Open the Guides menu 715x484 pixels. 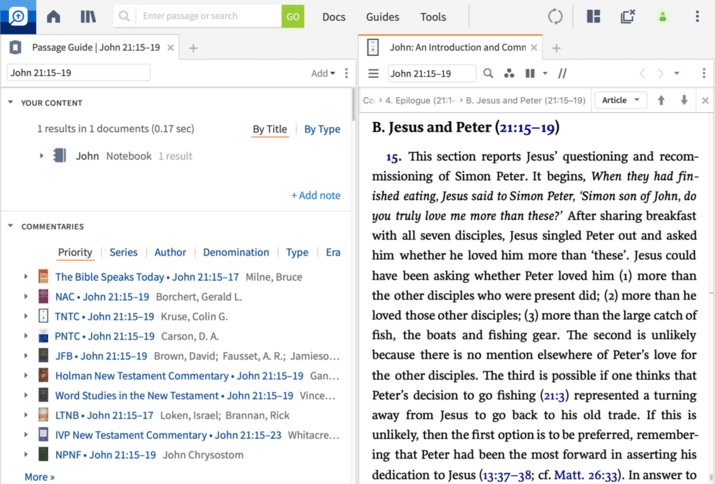pyautogui.click(x=382, y=17)
